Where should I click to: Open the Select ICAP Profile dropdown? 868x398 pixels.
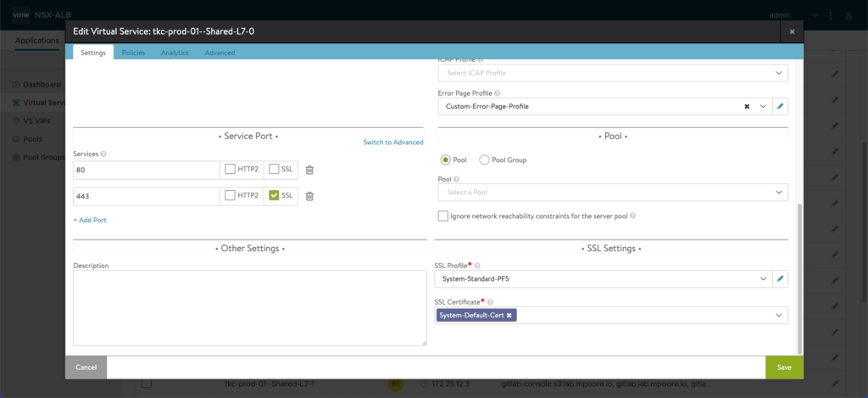[613, 73]
